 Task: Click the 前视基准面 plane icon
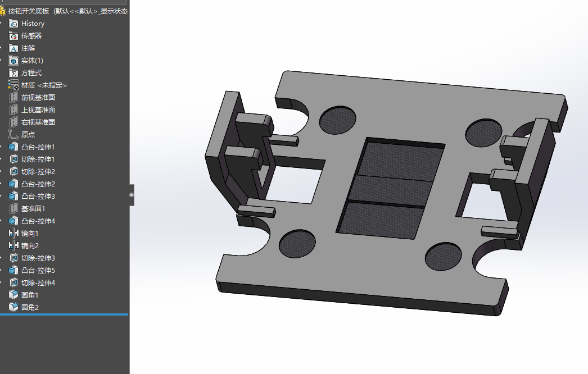click(13, 98)
